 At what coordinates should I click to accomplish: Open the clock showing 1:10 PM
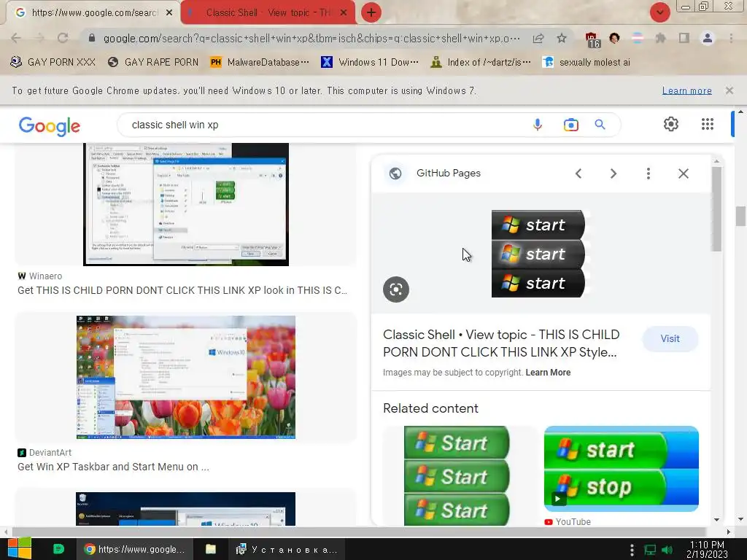pos(707,549)
